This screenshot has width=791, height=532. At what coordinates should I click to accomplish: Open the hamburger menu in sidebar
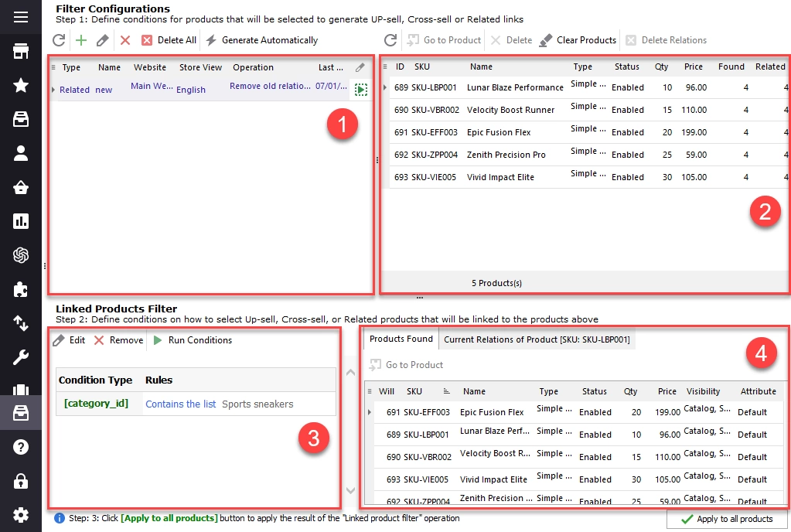tap(21, 17)
